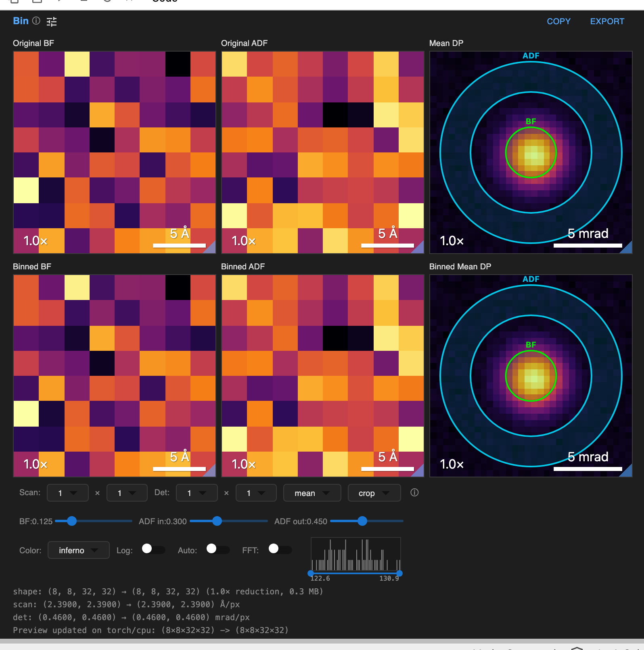Click the ADF out slider handle
The image size is (644, 650).
coord(362,521)
